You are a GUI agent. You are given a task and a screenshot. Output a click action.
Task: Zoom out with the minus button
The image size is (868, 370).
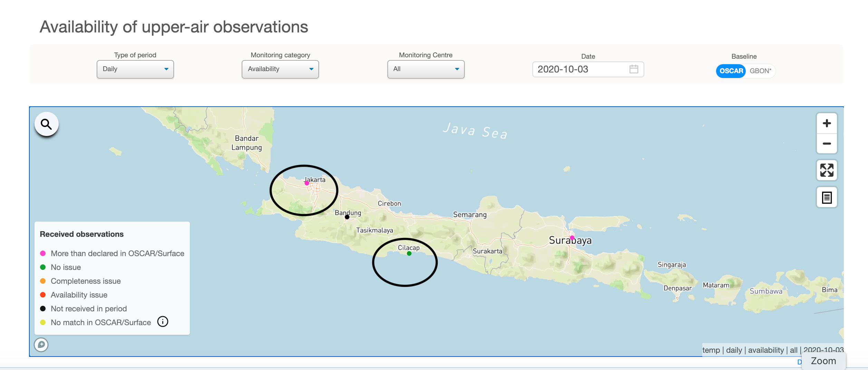pyautogui.click(x=827, y=144)
